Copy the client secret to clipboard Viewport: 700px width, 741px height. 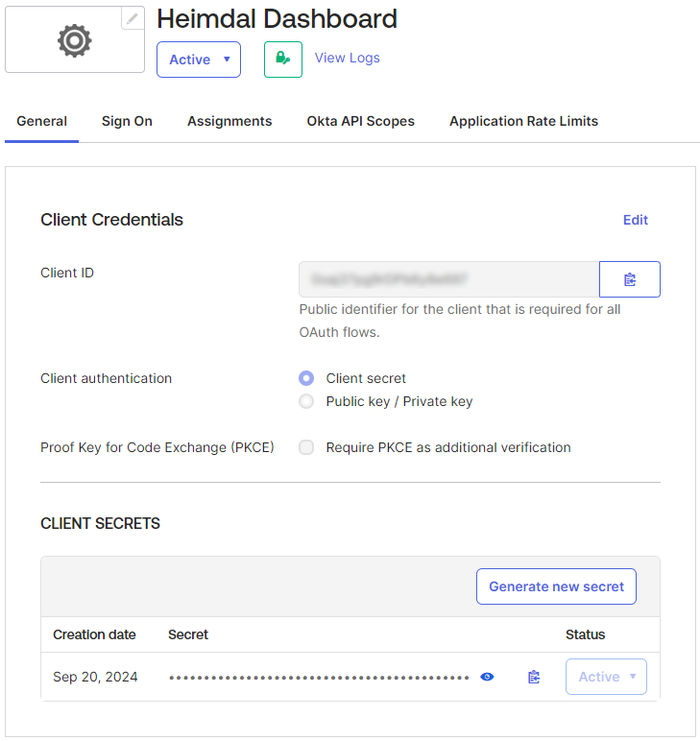(534, 677)
